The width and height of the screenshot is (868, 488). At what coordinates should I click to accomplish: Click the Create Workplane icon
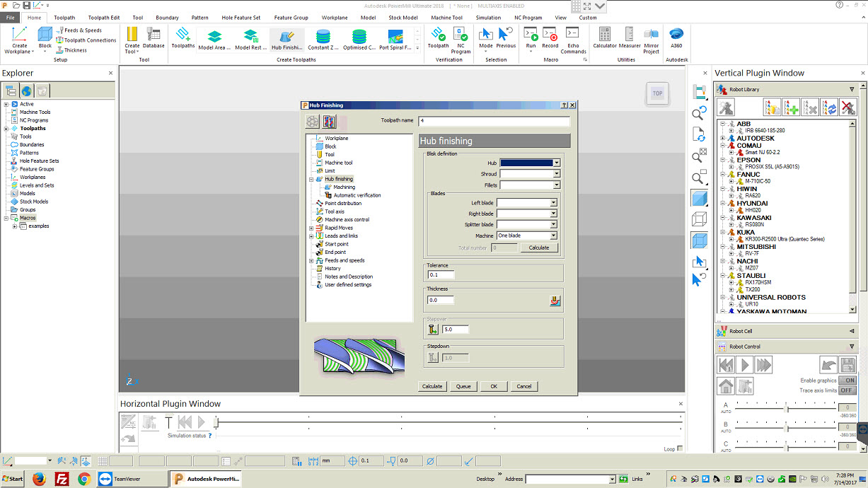20,40
